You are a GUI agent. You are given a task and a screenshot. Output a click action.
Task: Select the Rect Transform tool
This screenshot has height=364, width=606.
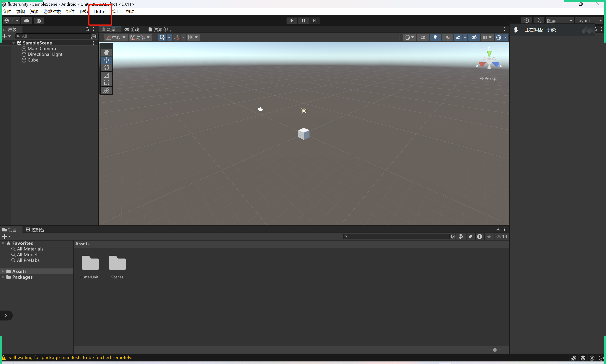pos(106,83)
